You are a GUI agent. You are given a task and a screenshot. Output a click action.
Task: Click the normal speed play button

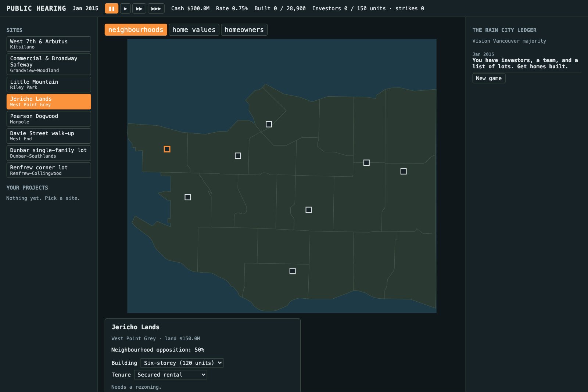pyautogui.click(x=125, y=8)
